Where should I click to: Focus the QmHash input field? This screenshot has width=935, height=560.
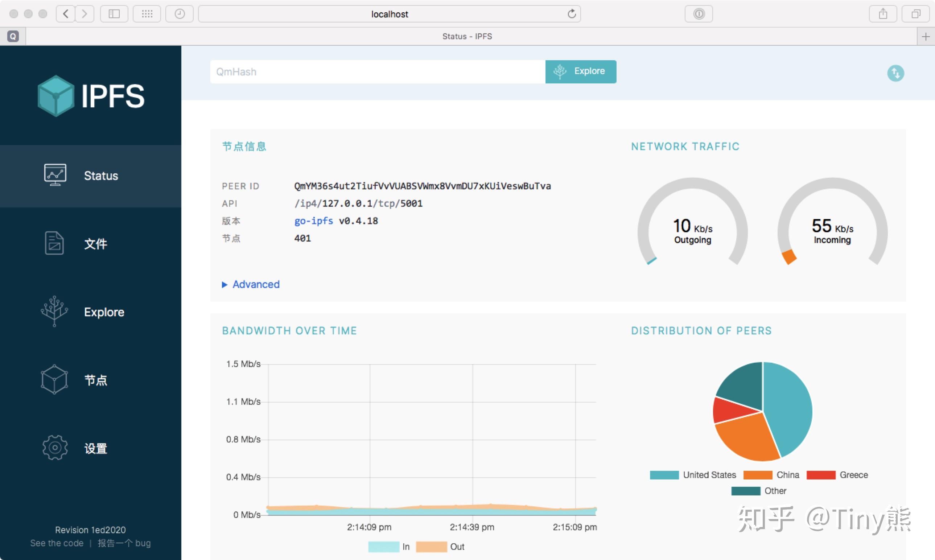377,72
